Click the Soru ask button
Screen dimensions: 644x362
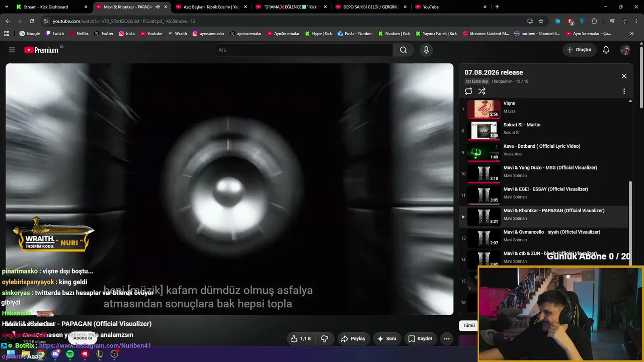(x=386, y=339)
